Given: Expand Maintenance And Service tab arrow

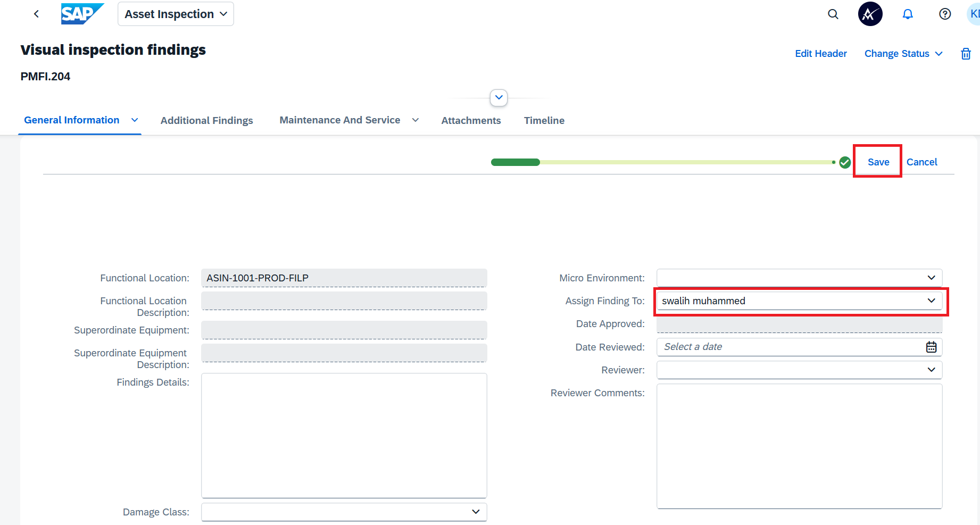Looking at the screenshot, I should point(416,120).
